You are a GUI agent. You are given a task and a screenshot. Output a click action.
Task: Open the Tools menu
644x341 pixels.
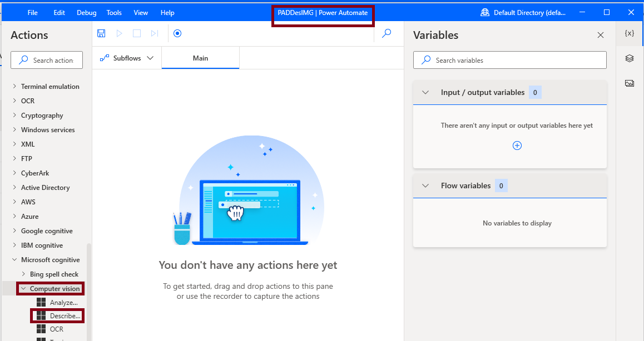[114, 13]
